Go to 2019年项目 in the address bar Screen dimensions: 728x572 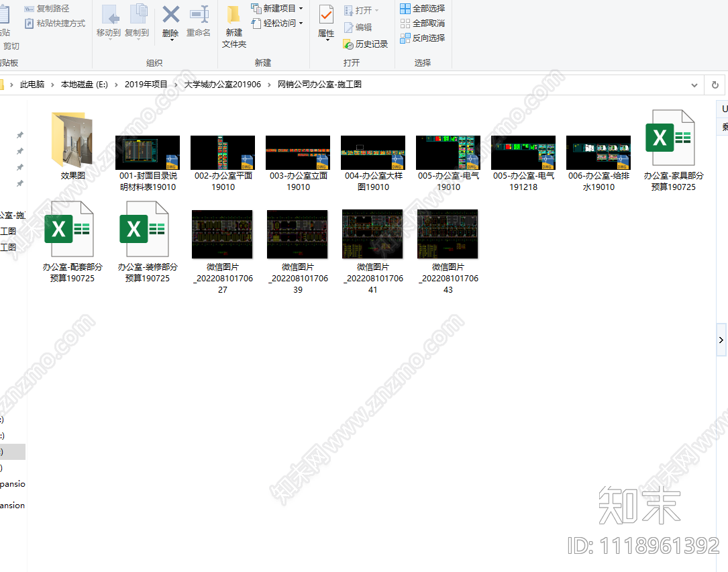pos(146,85)
